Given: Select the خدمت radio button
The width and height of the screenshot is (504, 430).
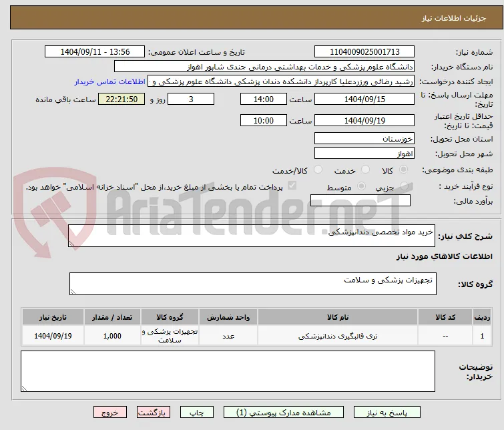Looking at the screenshot, I should (x=365, y=170).
